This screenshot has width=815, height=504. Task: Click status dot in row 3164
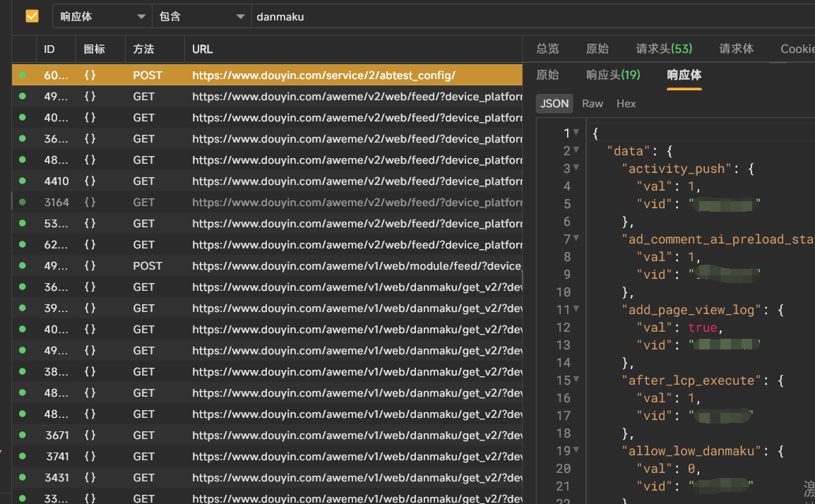pos(23,202)
